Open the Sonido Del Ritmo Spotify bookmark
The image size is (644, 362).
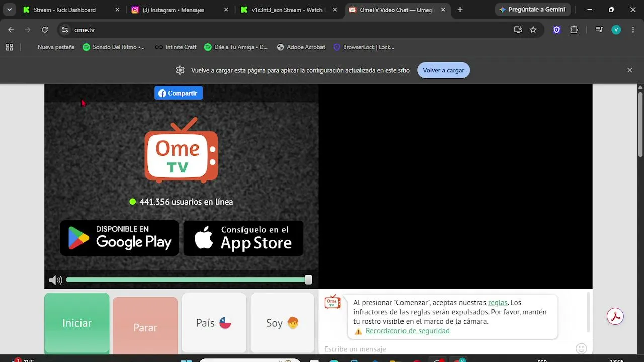(114, 47)
